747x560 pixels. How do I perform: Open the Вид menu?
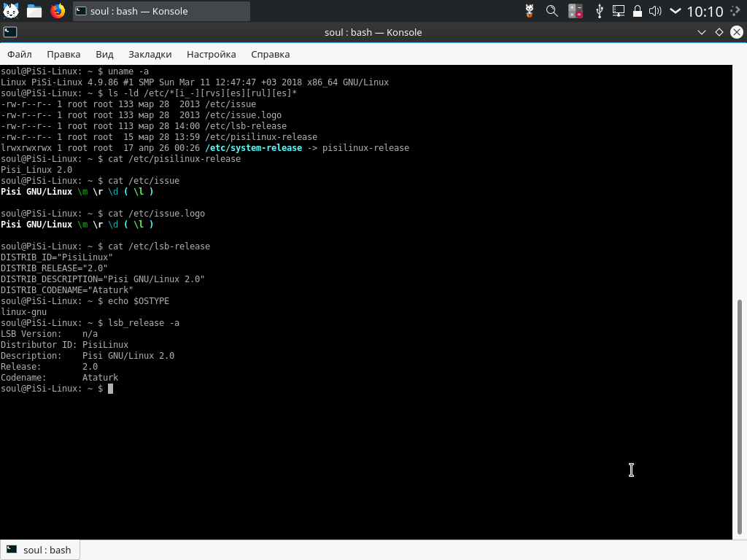(x=104, y=54)
